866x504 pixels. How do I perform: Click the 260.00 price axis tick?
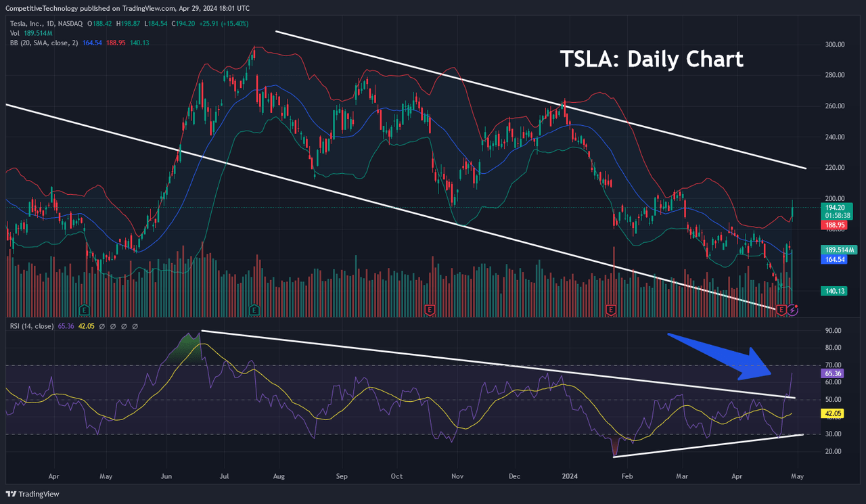[835, 106]
